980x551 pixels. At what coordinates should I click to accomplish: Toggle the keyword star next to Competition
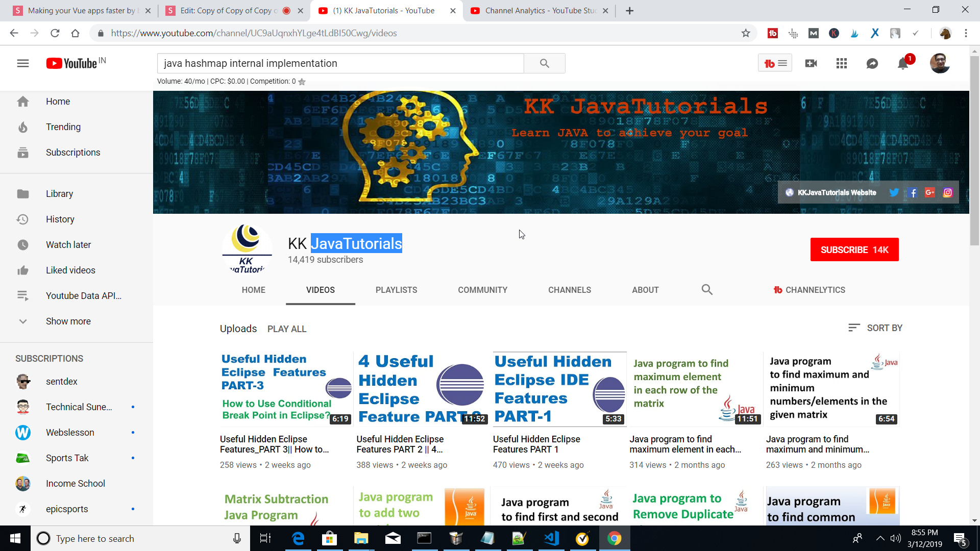(x=302, y=82)
